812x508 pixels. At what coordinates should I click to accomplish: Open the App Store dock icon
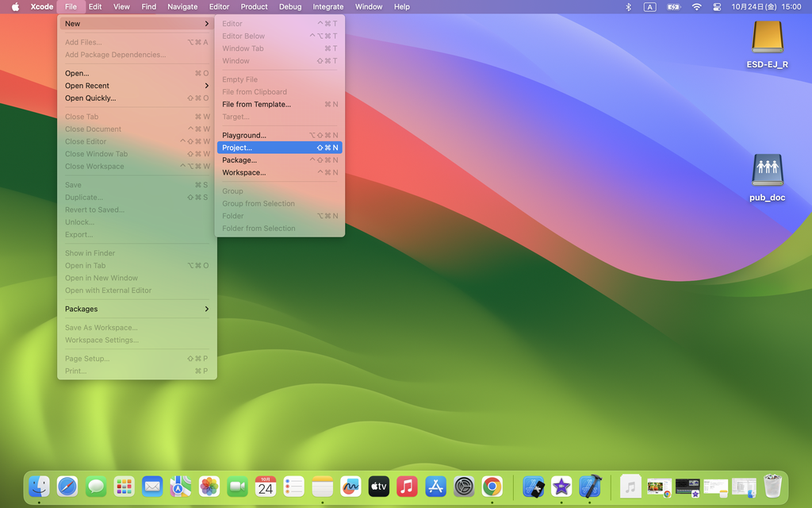pos(435,486)
